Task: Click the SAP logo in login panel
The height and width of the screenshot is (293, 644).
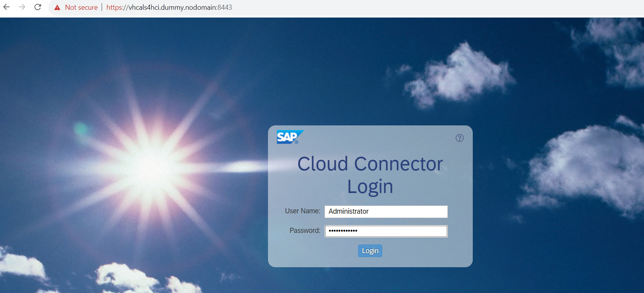Action: click(x=289, y=137)
